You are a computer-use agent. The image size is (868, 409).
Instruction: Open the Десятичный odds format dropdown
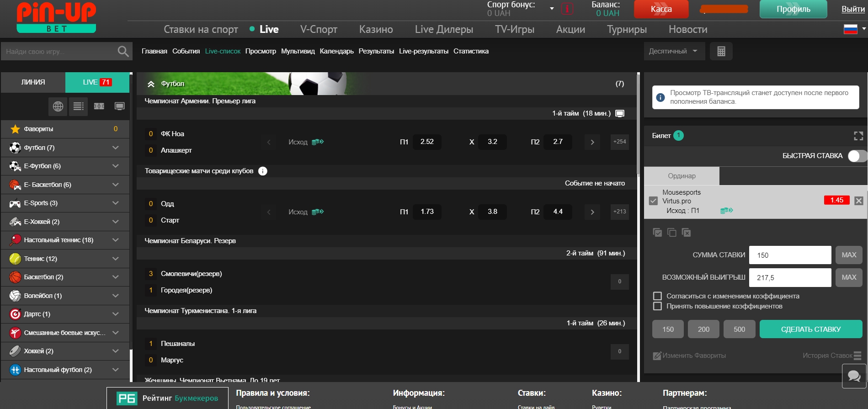[674, 51]
